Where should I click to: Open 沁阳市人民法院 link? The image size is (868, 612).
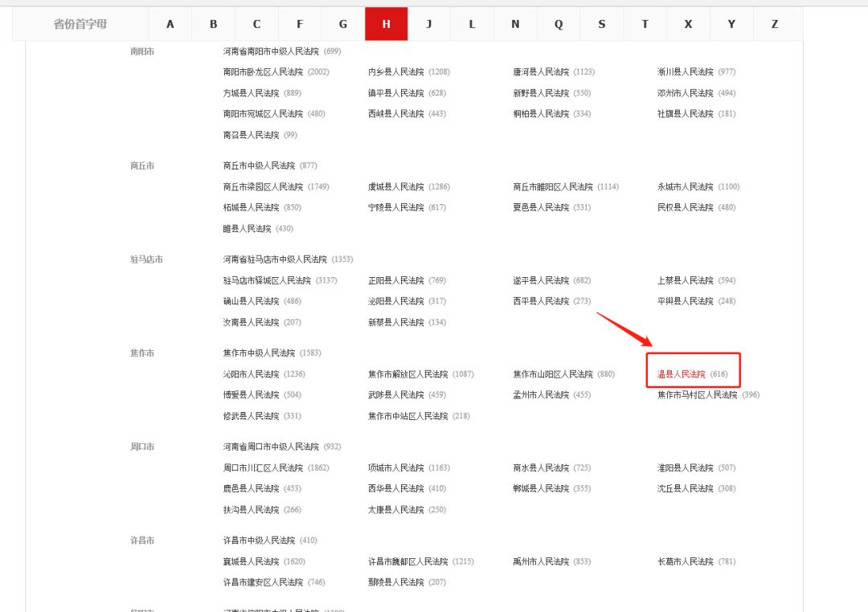[x=251, y=373]
